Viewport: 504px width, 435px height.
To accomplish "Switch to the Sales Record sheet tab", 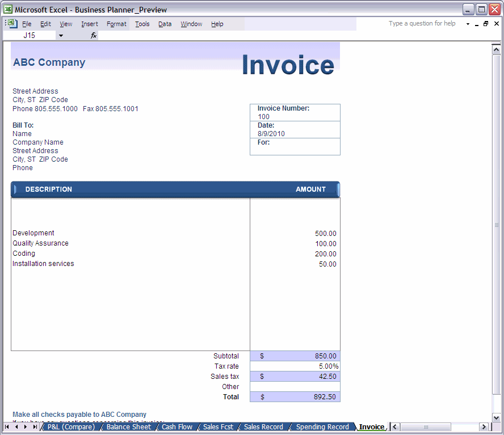I will coord(263,427).
